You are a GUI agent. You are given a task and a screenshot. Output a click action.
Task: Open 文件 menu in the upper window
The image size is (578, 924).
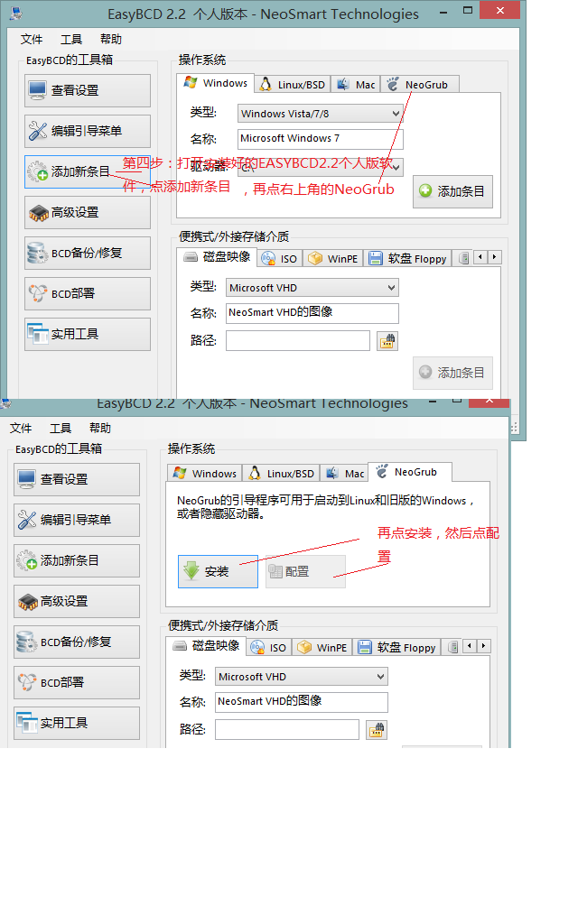[x=32, y=39]
